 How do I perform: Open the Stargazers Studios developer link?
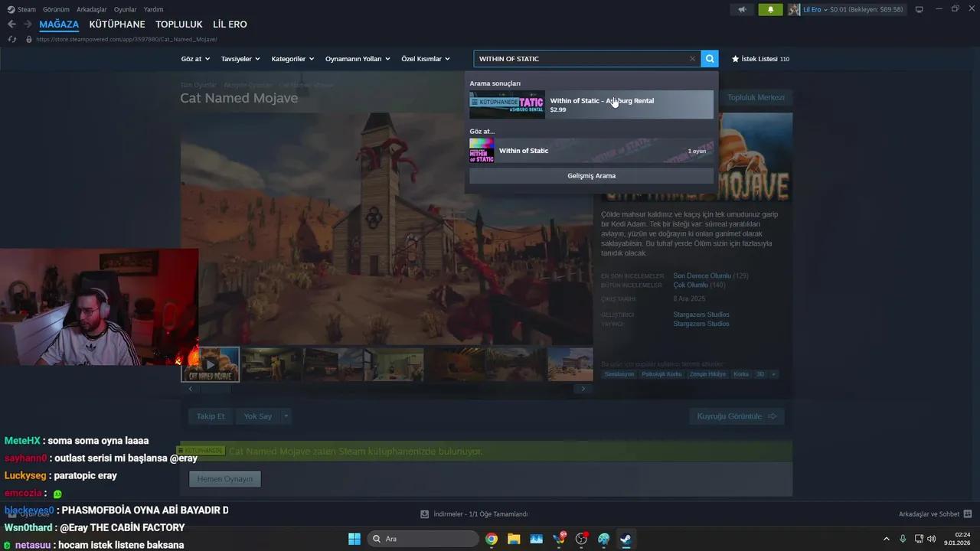[701, 315]
